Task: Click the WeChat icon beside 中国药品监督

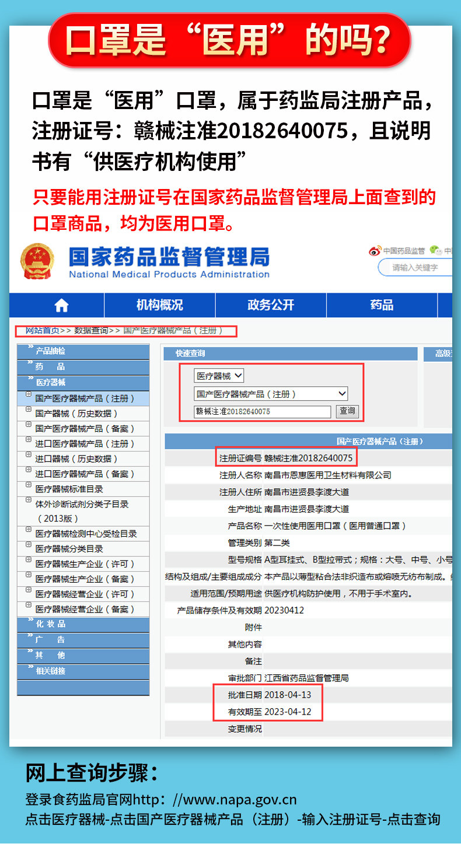Action: (x=435, y=250)
